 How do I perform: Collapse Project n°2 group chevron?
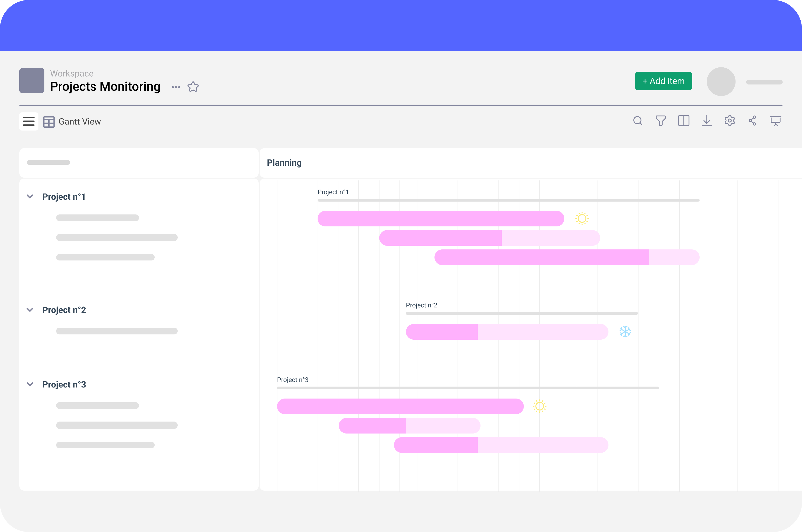coord(30,310)
